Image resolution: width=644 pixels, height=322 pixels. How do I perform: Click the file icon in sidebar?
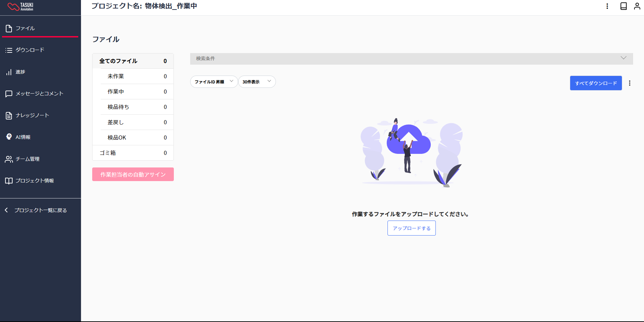point(9,29)
